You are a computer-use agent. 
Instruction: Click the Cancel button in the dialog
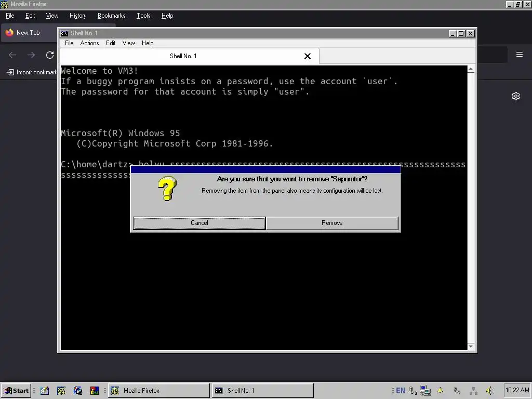(x=199, y=223)
